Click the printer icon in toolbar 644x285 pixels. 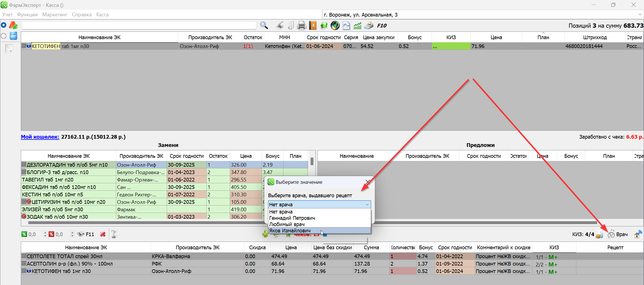click(301, 26)
